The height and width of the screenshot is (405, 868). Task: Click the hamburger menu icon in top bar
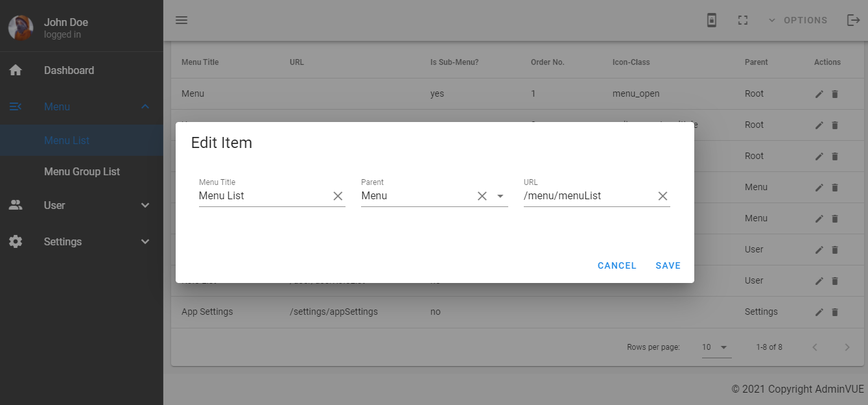tap(182, 20)
